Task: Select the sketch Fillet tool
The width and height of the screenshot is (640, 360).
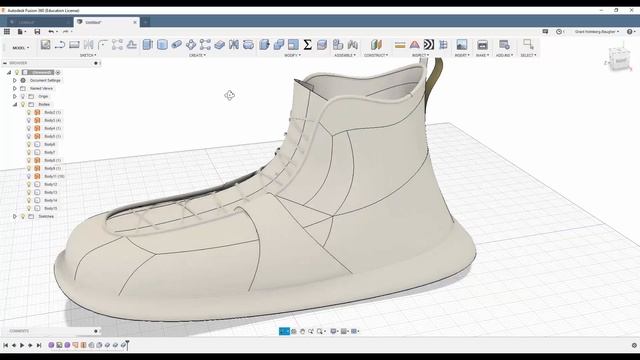Action: (x=103, y=44)
